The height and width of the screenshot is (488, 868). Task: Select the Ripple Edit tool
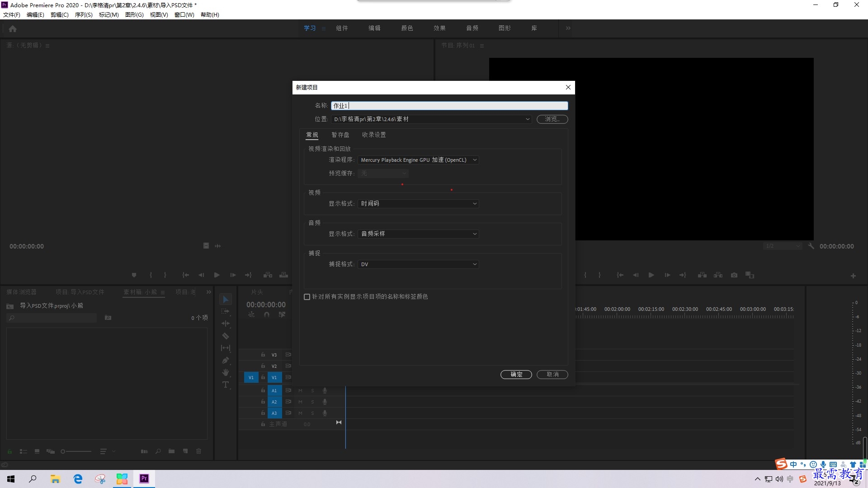coord(226,324)
